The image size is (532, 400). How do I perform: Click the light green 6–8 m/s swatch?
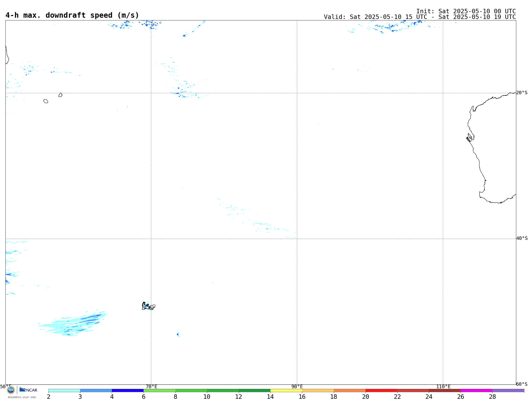click(159, 391)
